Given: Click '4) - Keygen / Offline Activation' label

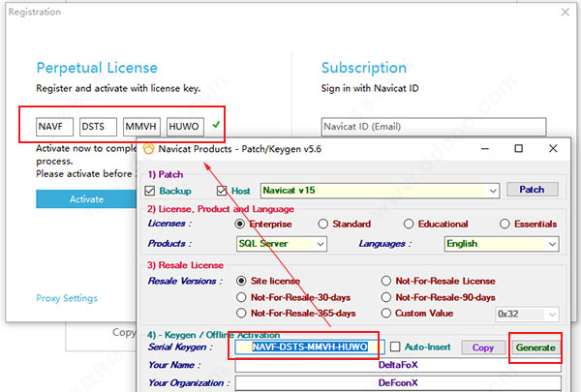Looking at the screenshot, I should [x=213, y=335].
